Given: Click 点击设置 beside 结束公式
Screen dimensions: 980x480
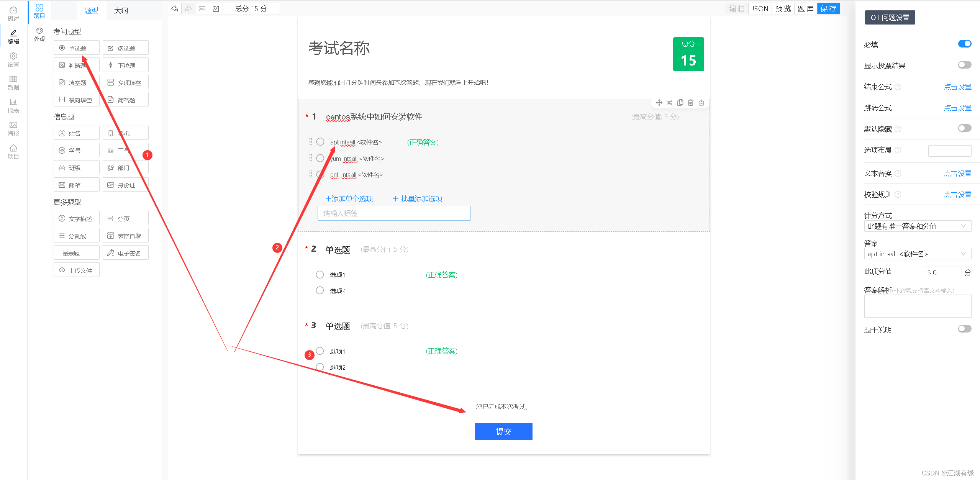Looking at the screenshot, I should 957,87.
